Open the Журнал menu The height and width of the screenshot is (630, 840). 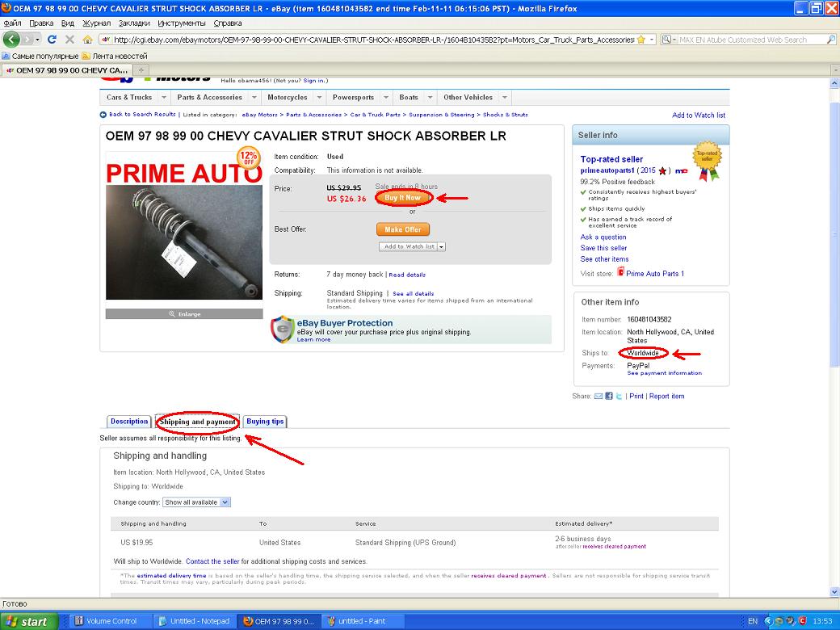click(96, 23)
